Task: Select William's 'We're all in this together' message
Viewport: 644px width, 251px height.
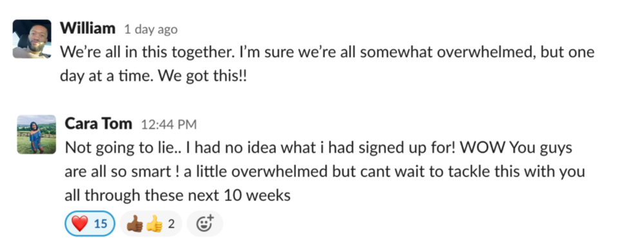Action: click(x=327, y=64)
